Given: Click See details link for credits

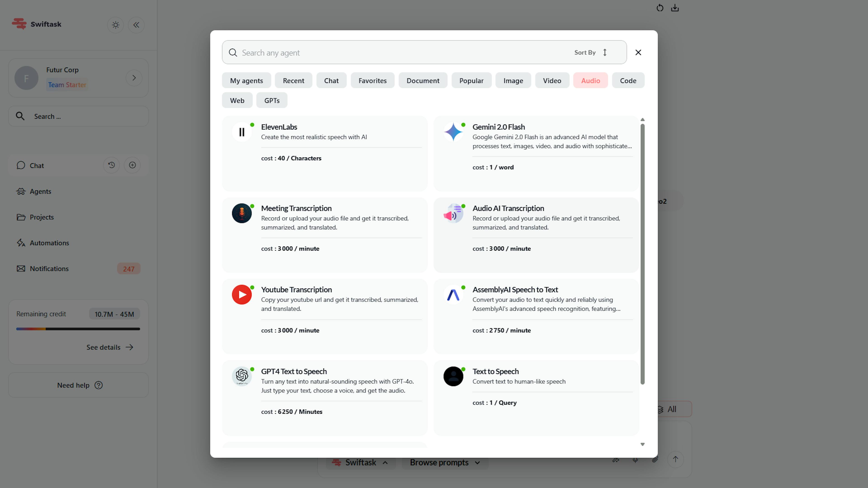Looking at the screenshot, I should point(110,347).
